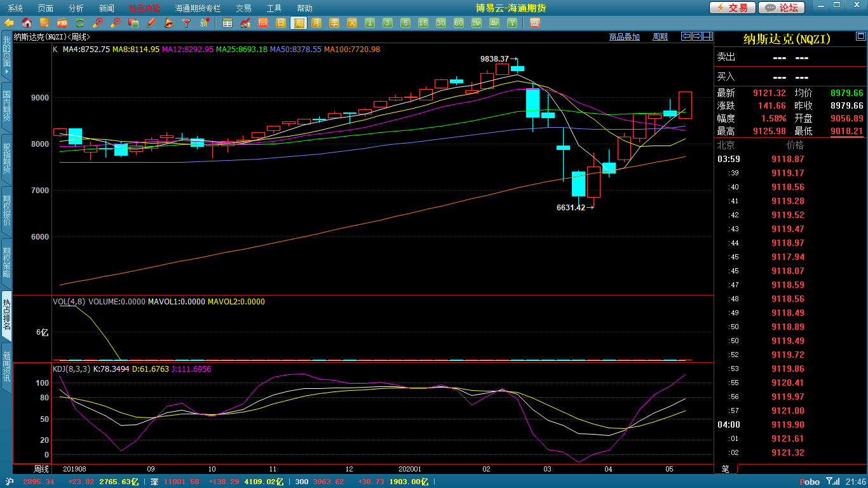This screenshot has height=488, width=868.
Task: Click the Pobo logo in status bar
Action: (810, 482)
